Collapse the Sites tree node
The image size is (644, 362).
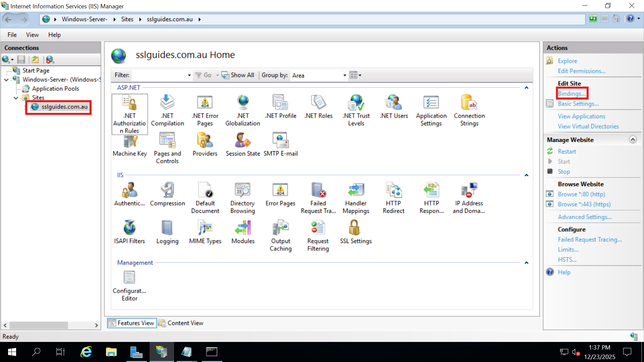[16, 98]
